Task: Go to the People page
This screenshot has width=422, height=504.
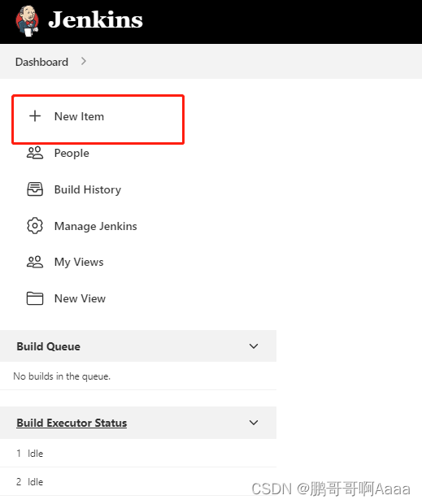Action: 72,153
